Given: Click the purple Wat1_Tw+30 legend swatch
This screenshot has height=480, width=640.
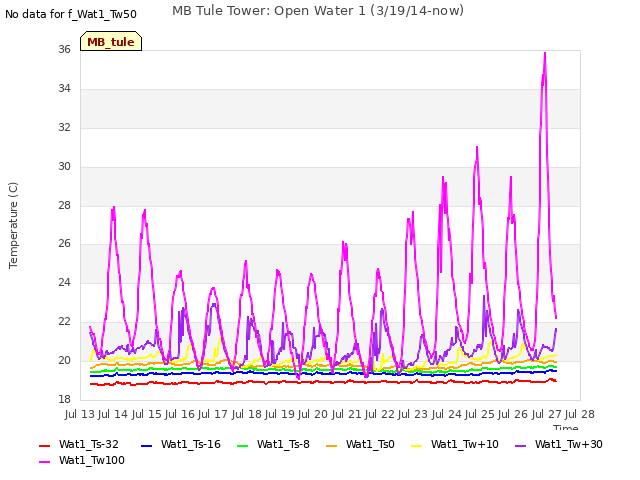Looking at the screenshot, I should click(520, 446).
